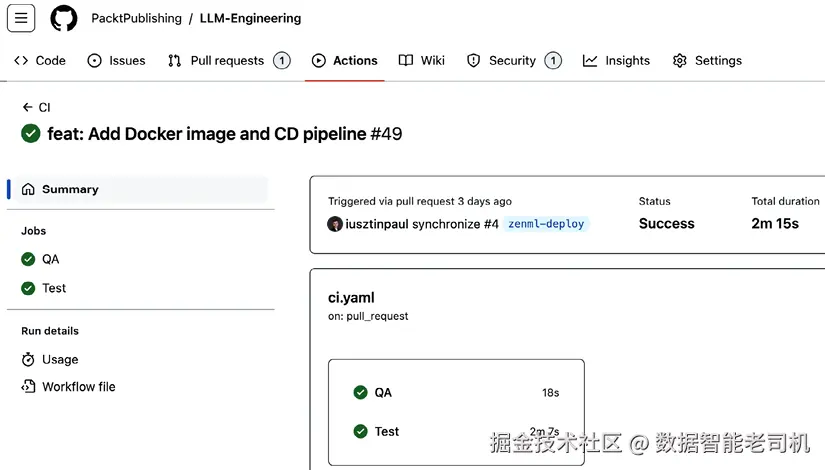Click the home icon beside Summary

coord(28,189)
